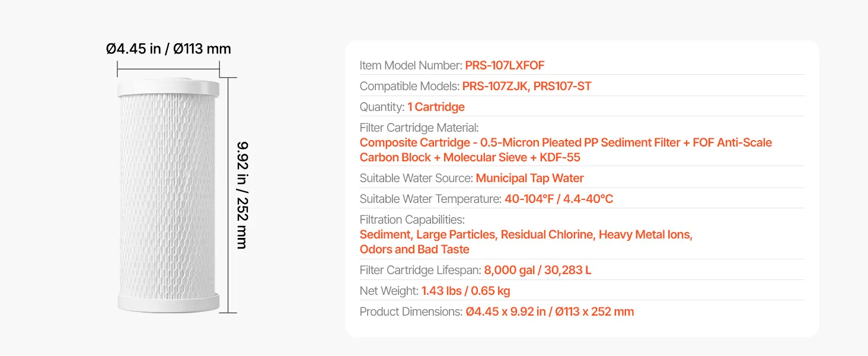Click the bottom end cap of cartridge
The height and width of the screenshot is (356, 868).
coord(168,303)
